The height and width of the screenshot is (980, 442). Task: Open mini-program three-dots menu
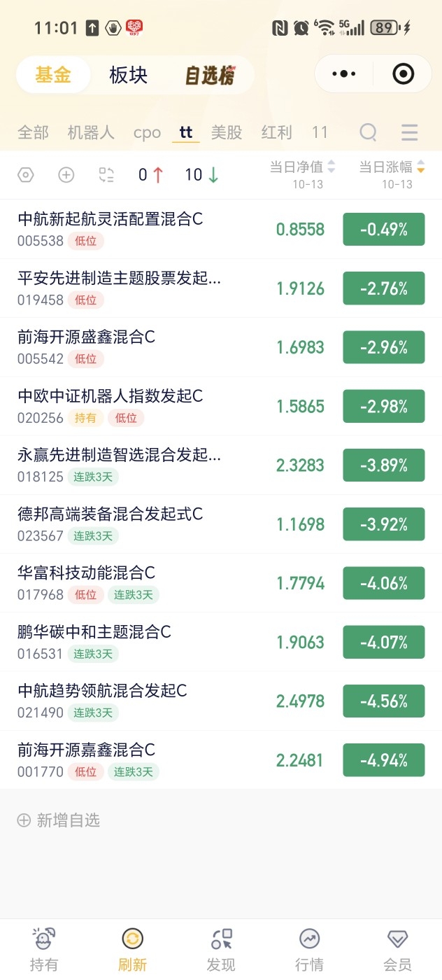coord(344,73)
